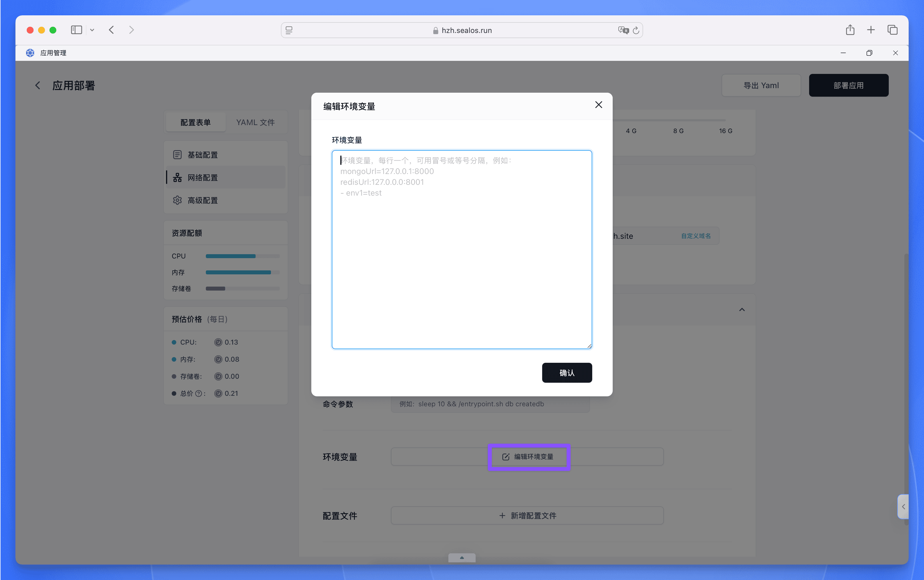
Task: Expand the side panel with the left arrow tab
Action: [903, 506]
